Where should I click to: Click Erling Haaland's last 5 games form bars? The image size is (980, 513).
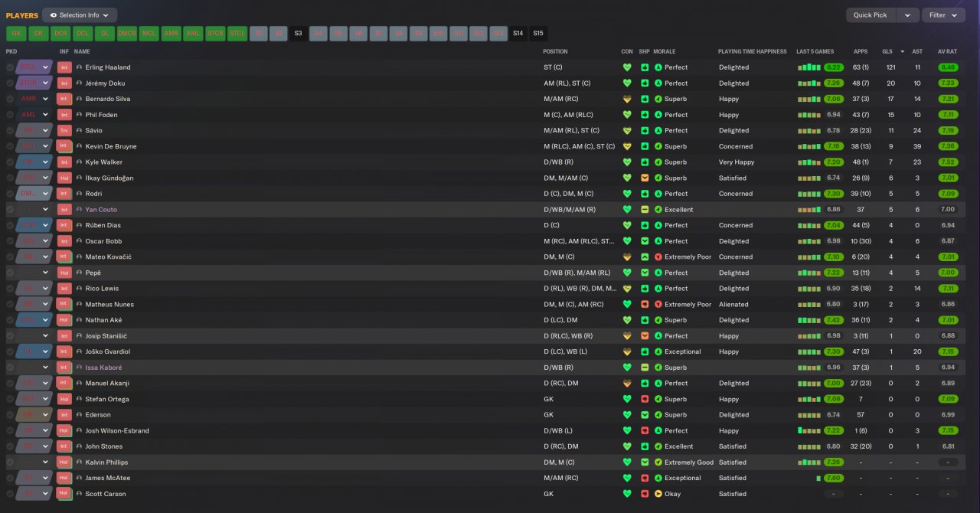(809, 67)
